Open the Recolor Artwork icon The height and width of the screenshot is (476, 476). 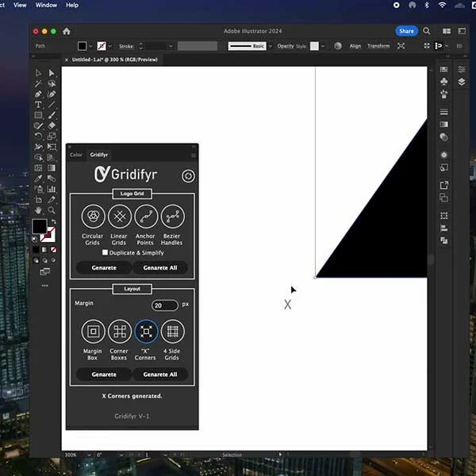338,46
